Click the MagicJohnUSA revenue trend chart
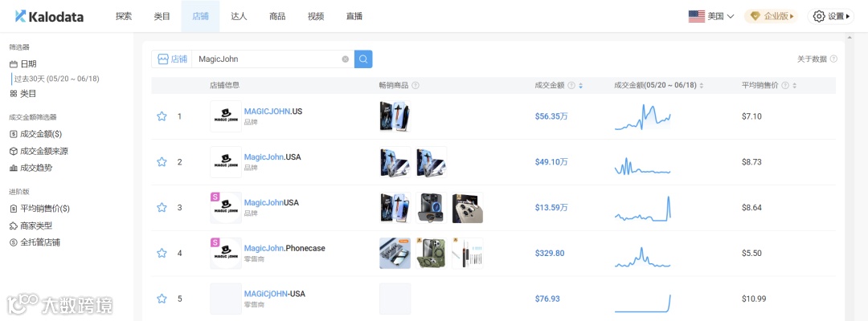Image resolution: width=868 pixels, height=321 pixels. click(x=643, y=208)
